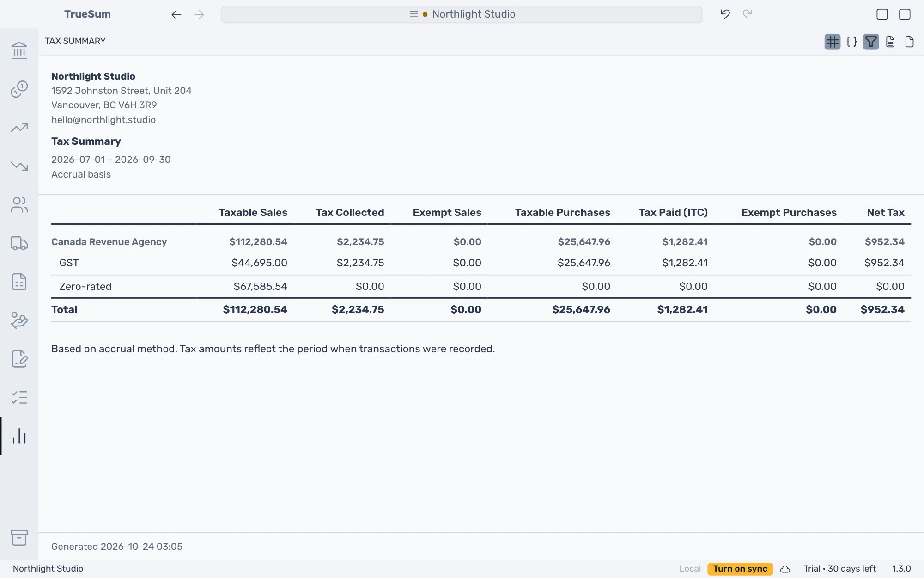Toggle the curly braces code view

pos(852,42)
